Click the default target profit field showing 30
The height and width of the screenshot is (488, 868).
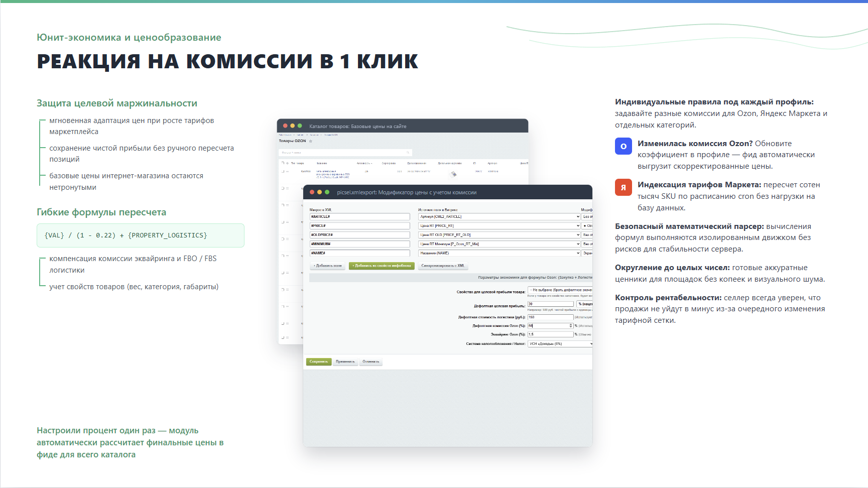[x=551, y=304]
